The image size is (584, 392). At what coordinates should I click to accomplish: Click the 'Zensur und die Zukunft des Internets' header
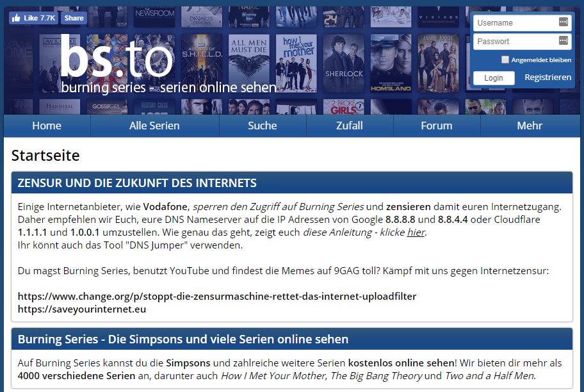[291, 183]
